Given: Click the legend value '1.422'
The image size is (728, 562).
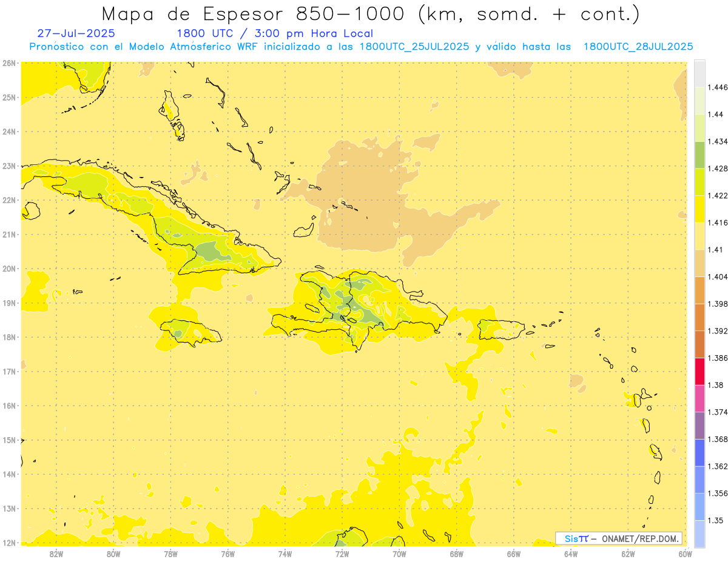Looking at the screenshot, I should 717,195.
